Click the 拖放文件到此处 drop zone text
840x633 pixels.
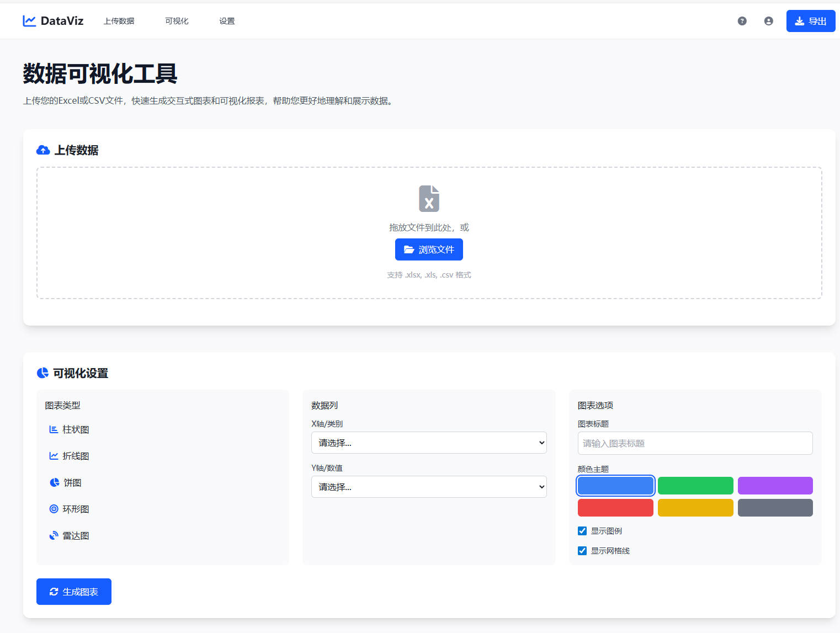(x=429, y=227)
